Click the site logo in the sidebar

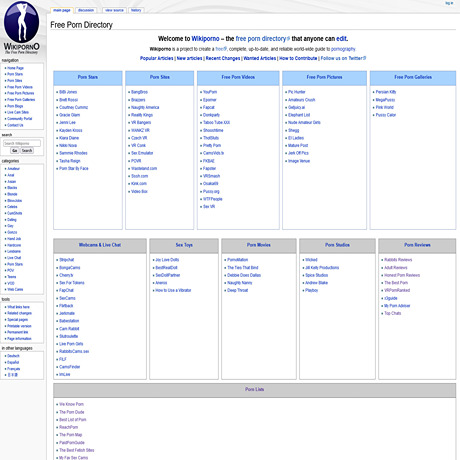click(x=22, y=28)
